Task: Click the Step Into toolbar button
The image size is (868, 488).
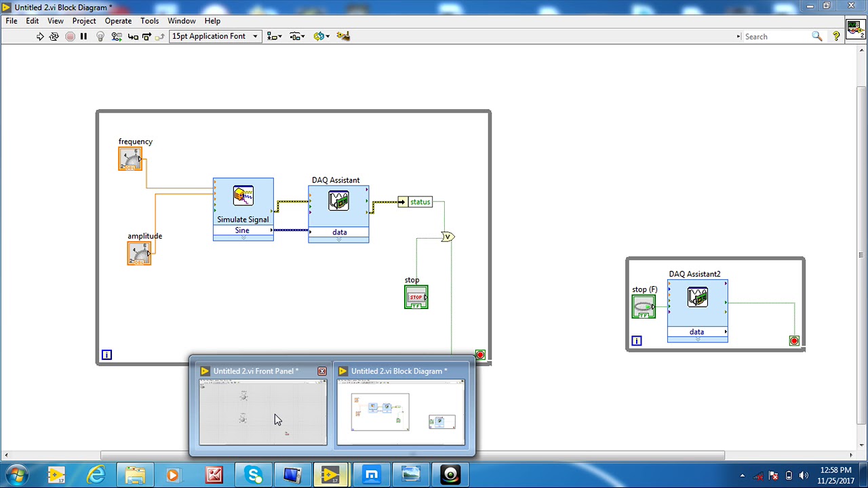Action: click(x=133, y=37)
